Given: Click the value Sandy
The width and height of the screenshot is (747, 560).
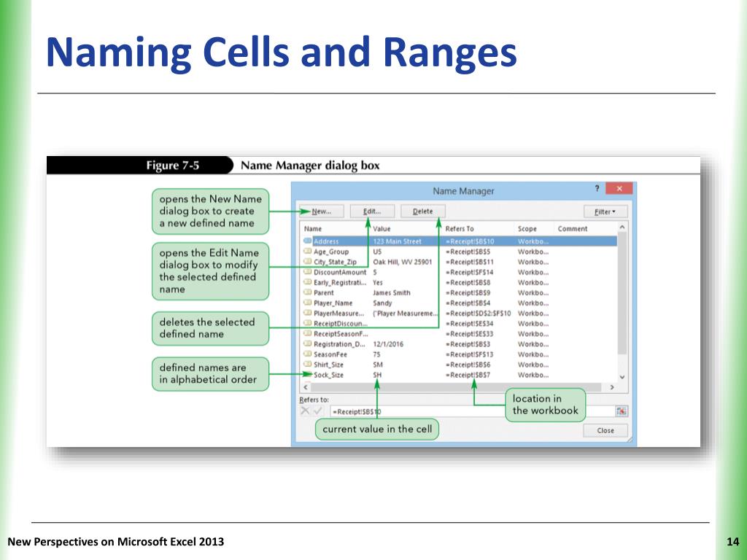Looking at the screenshot, I should [382, 303].
